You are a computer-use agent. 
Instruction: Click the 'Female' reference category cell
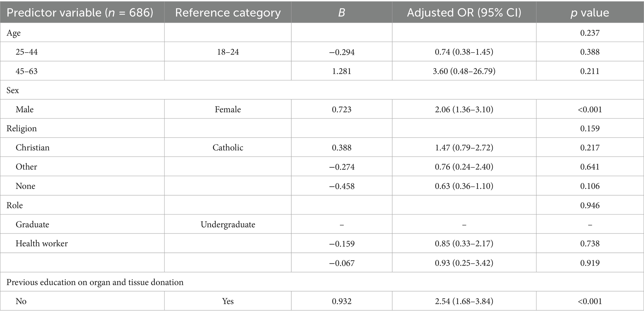click(x=228, y=110)
